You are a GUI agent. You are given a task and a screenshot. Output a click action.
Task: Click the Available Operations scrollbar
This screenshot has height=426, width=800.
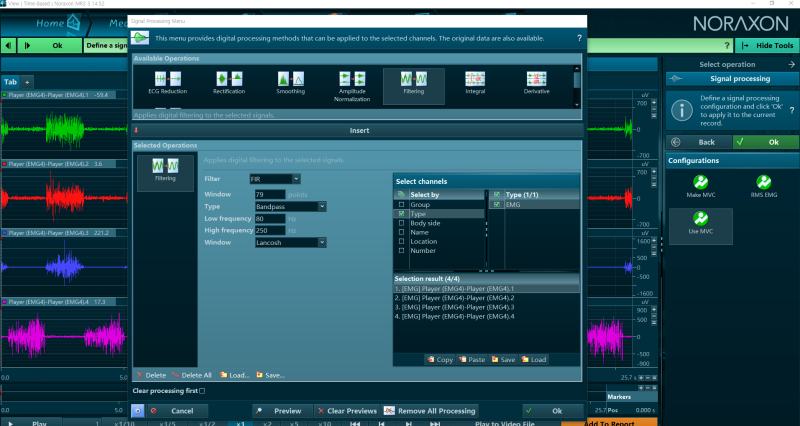(x=577, y=86)
